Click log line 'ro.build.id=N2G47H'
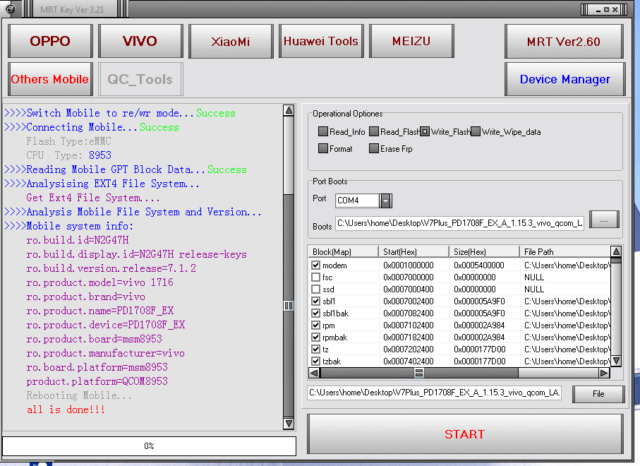 77,240
